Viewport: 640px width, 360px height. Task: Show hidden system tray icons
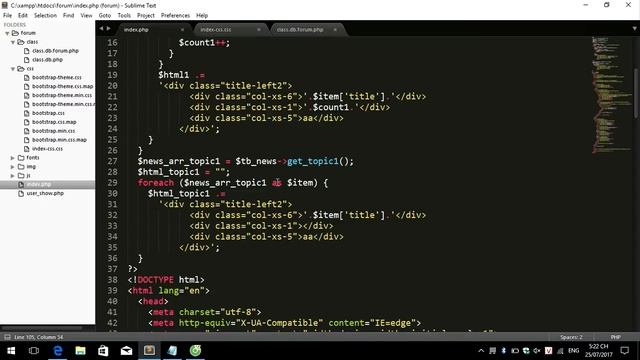[x=481, y=351]
